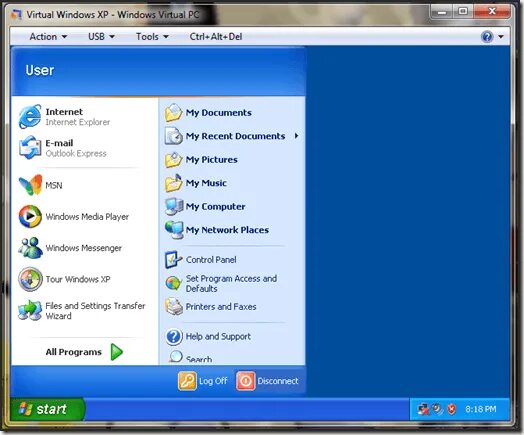Click 'Tour Windows XP' label text
Image resolution: width=524 pixels, height=435 pixels.
[78, 279]
